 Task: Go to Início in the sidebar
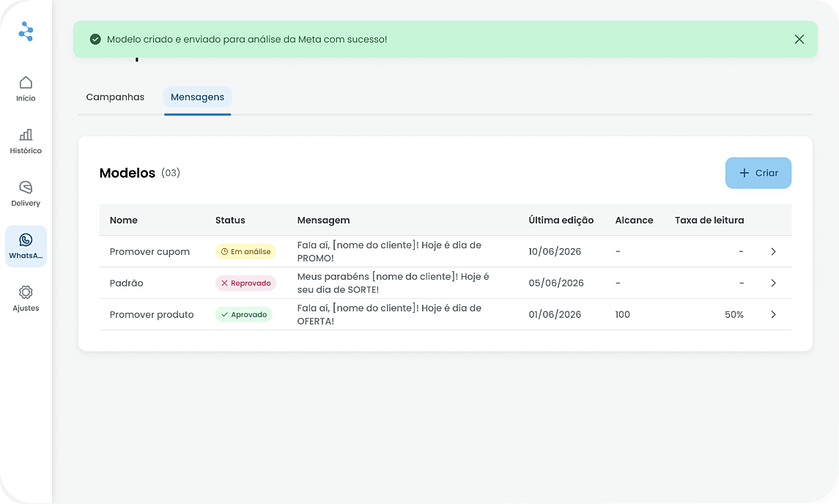pyautogui.click(x=26, y=89)
